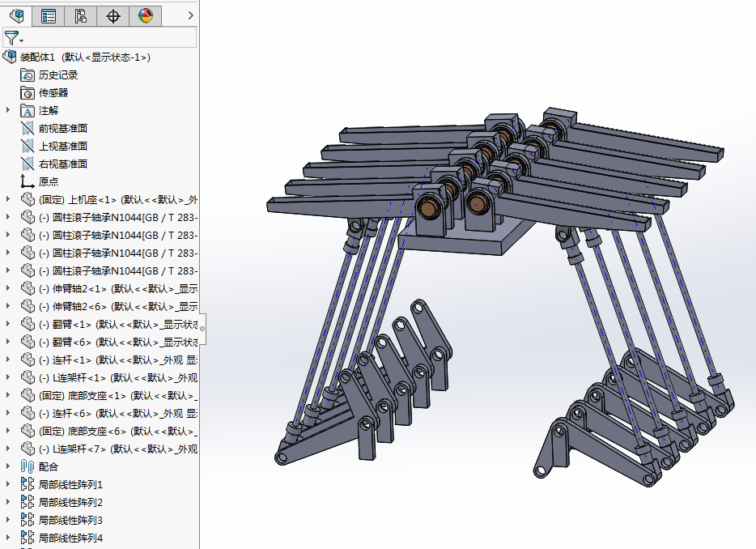The image size is (756, 549).
Task: Show more manager tabs with right chevron
Action: [x=190, y=15]
